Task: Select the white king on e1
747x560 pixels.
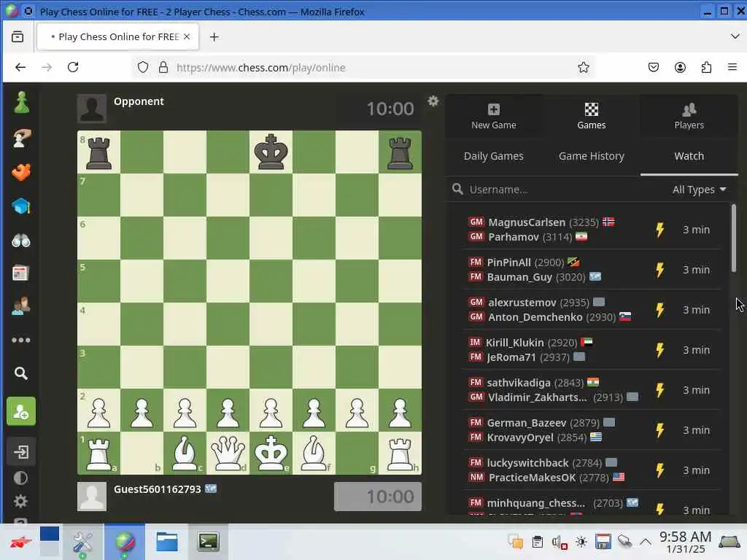Action: [271, 453]
